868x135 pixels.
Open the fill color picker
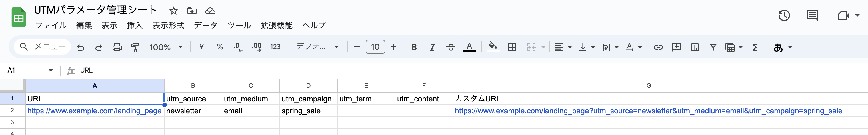pos(493,47)
